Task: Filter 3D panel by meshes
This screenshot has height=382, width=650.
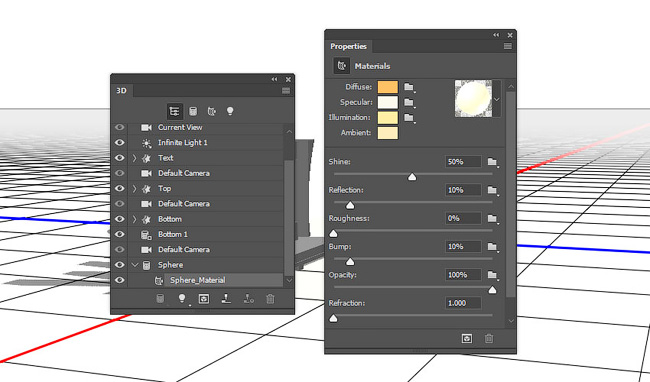Action: [193, 111]
